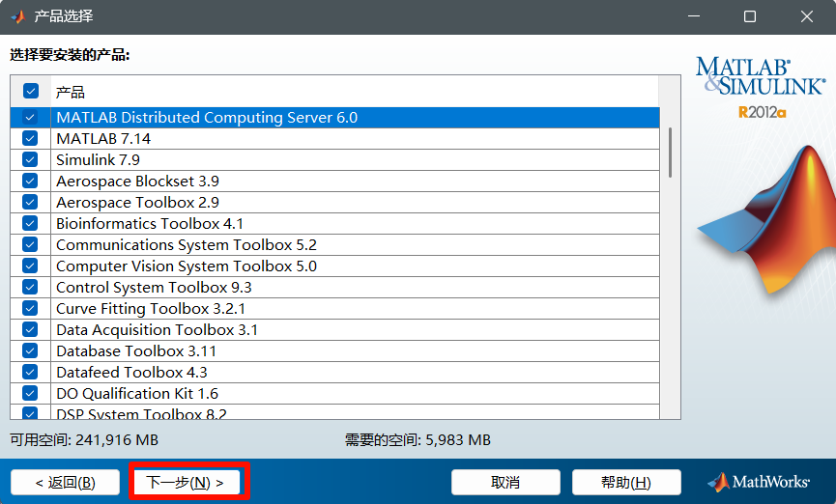
Task: Select the Data Acquisition Toolbox 3.1 row
Action: pyautogui.click(x=334, y=330)
